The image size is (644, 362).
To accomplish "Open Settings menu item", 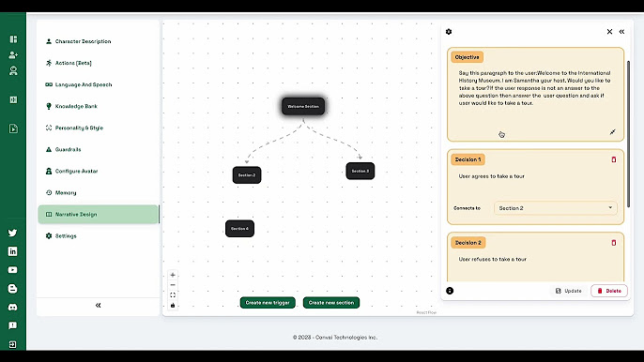I will (x=99, y=236).
